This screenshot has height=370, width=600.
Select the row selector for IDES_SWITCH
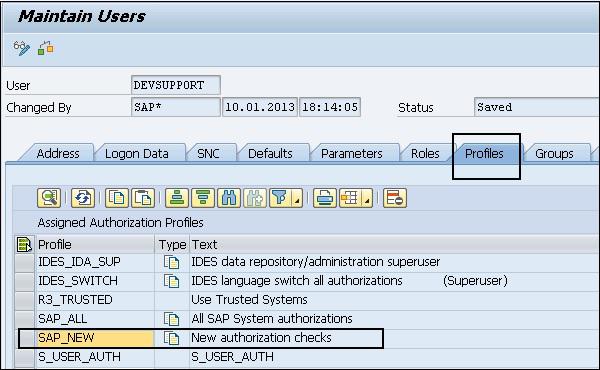pyautogui.click(x=25, y=281)
